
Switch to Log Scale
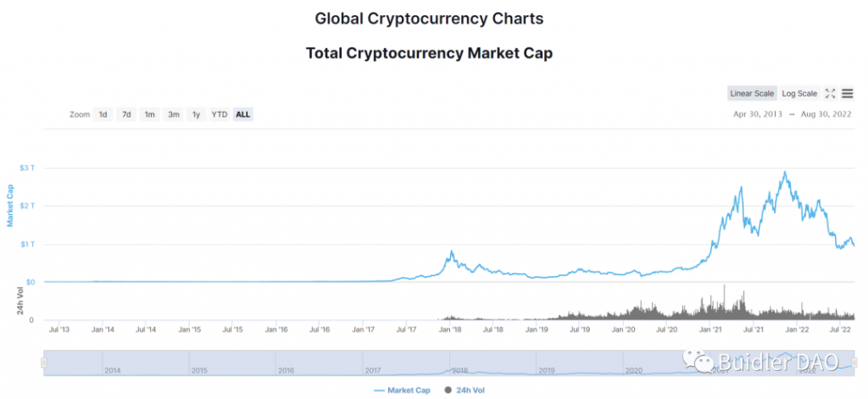point(799,93)
